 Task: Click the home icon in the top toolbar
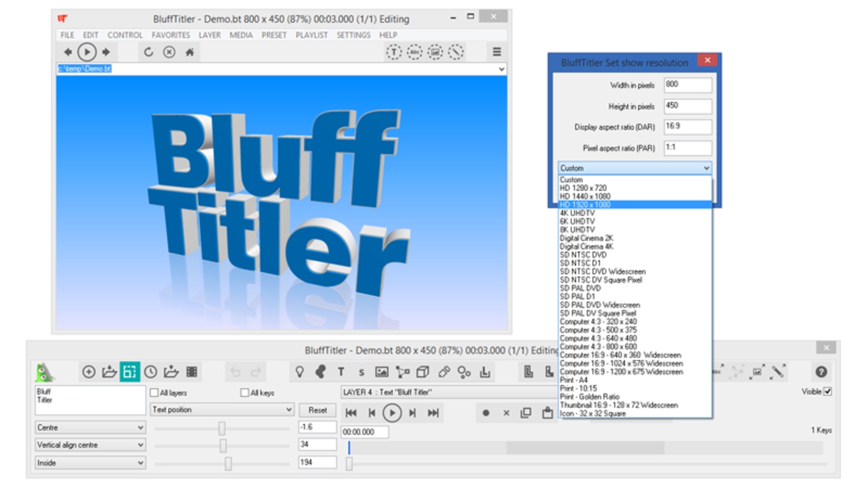[x=190, y=52]
